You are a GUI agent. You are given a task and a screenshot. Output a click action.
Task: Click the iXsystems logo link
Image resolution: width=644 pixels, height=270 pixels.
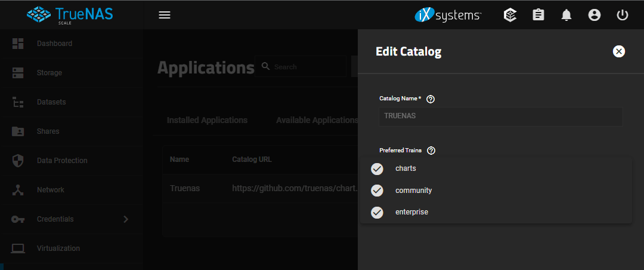(x=448, y=15)
